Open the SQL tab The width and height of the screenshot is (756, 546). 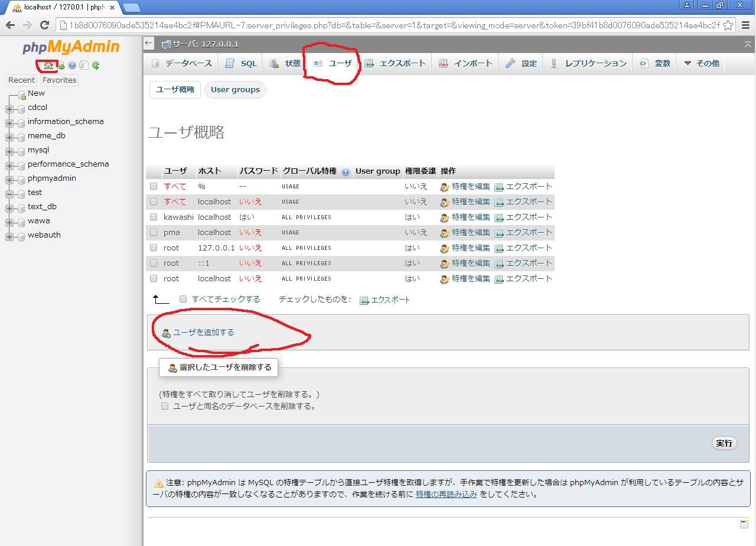(x=241, y=63)
